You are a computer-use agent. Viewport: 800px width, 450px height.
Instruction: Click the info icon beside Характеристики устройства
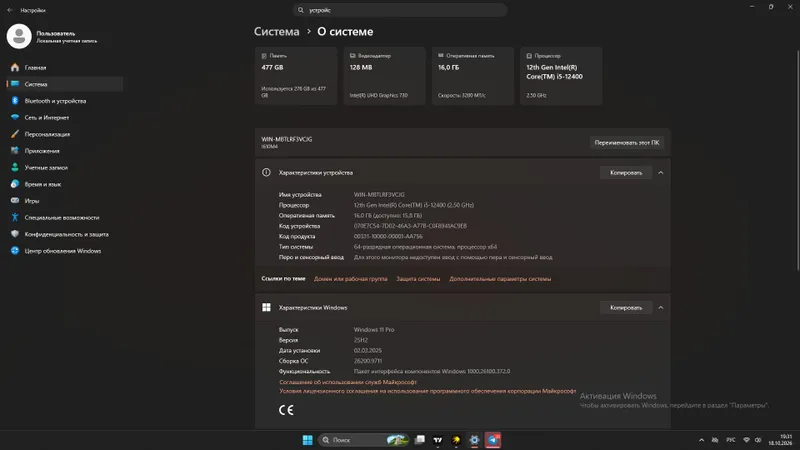(266, 172)
